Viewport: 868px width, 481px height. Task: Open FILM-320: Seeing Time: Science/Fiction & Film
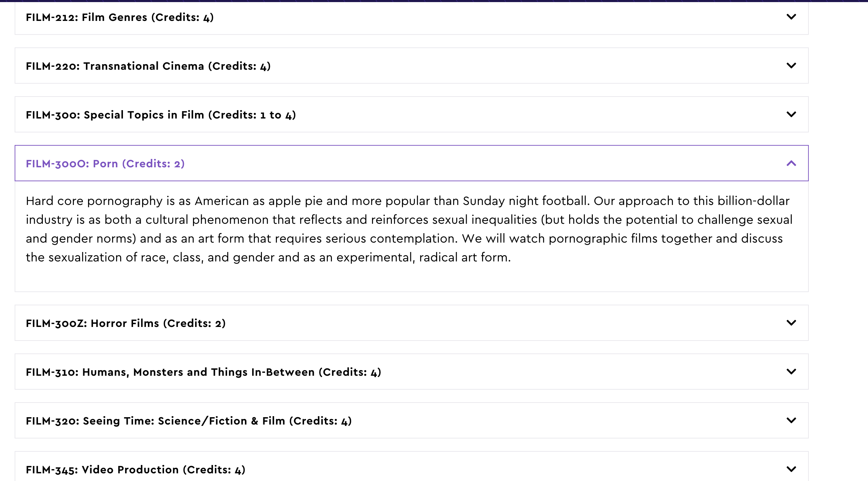click(188, 421)
